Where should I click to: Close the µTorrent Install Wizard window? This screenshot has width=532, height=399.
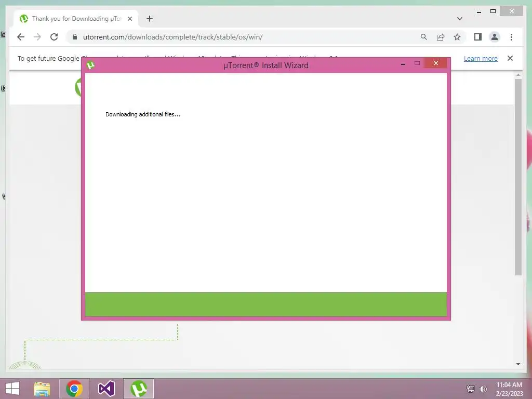click(x=436, y=63)
